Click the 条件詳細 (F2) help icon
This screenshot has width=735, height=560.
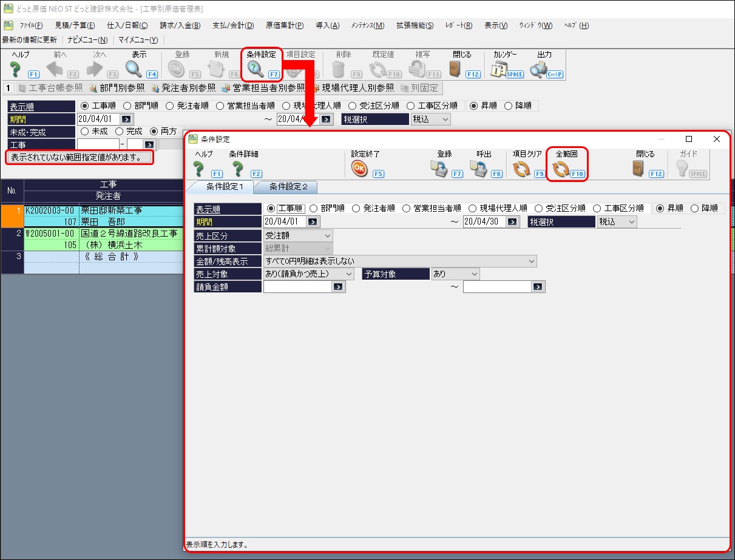[238, 169]
